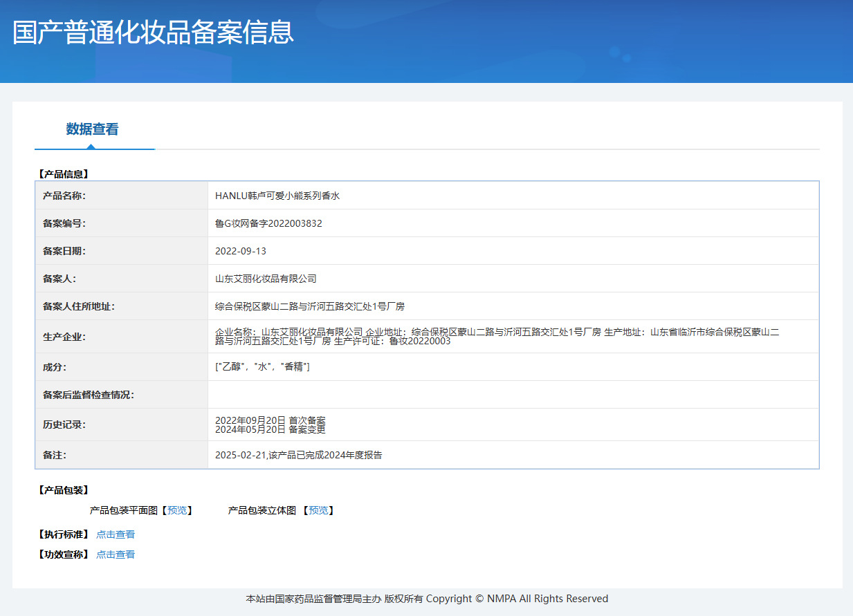Click the 备注 row label

[55, 455]
